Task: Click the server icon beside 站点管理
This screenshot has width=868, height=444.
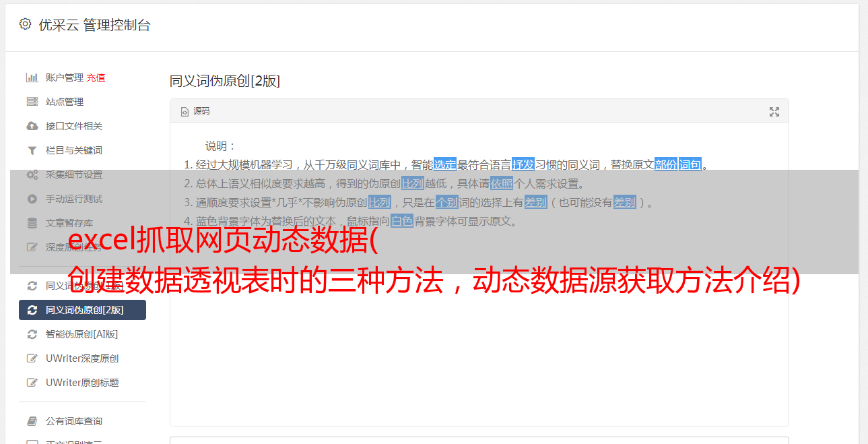Action: pyautogui.click(x=32, y=102)
